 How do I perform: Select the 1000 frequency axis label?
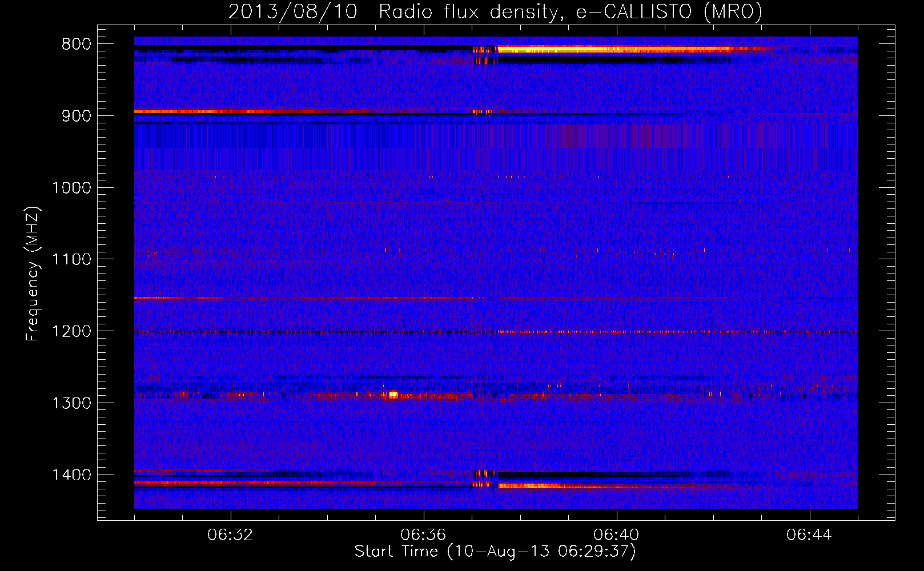coord(71,188)
